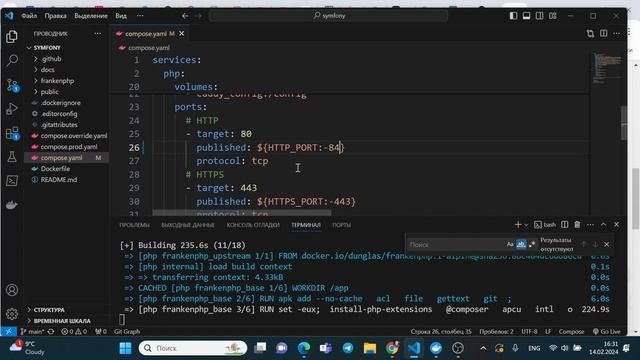
Task: Toggle secondary sidebar visibility
Action: pos(540,16)
